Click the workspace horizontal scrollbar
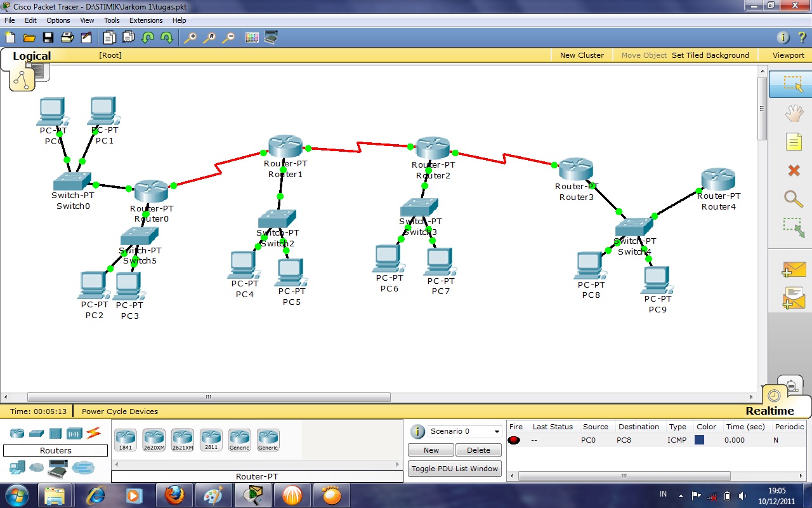812x508 pixels. click(209, 398)
